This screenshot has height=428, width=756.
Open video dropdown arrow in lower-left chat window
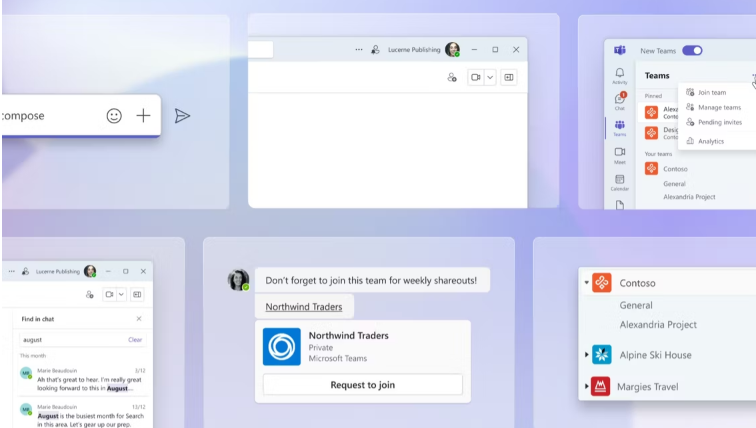[x=121, y=294]
